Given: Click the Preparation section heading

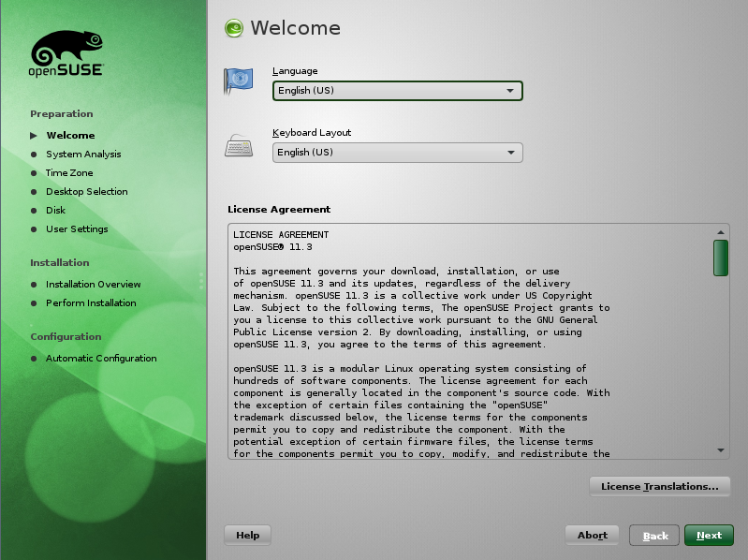Looking at the screenshot, I should [62, 114].
